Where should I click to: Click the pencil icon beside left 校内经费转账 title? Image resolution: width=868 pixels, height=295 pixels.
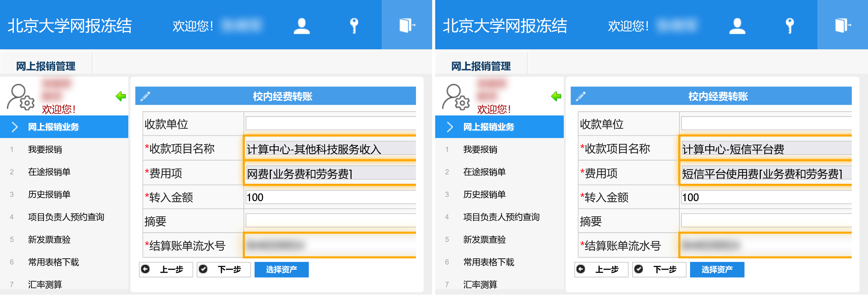145,97
